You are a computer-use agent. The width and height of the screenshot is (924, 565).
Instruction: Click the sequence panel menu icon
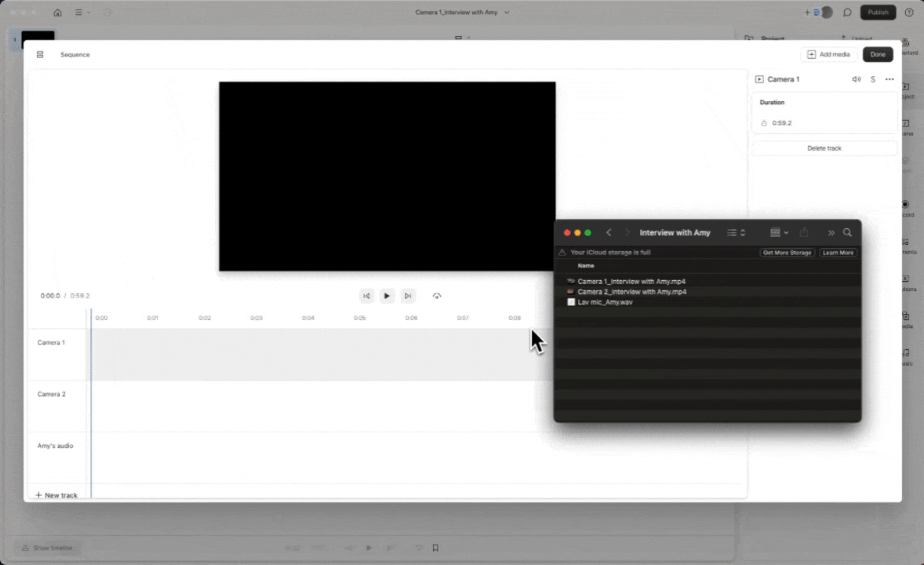(x=40, y=55)
